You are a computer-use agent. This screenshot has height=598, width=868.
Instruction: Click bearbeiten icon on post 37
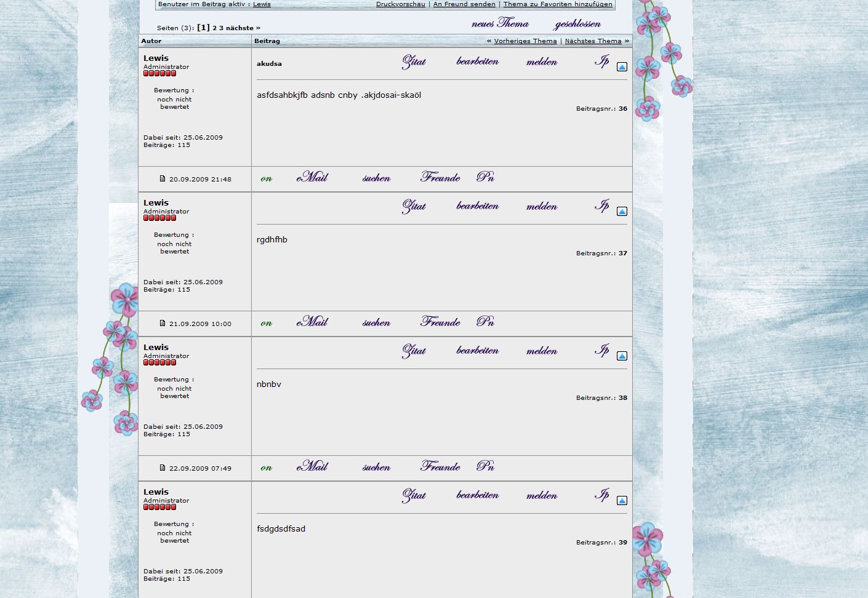pyautogui.click(x=478, y=206)
